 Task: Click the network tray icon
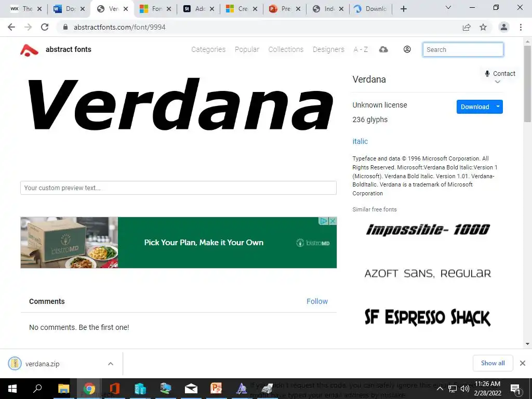click(453, 389)
